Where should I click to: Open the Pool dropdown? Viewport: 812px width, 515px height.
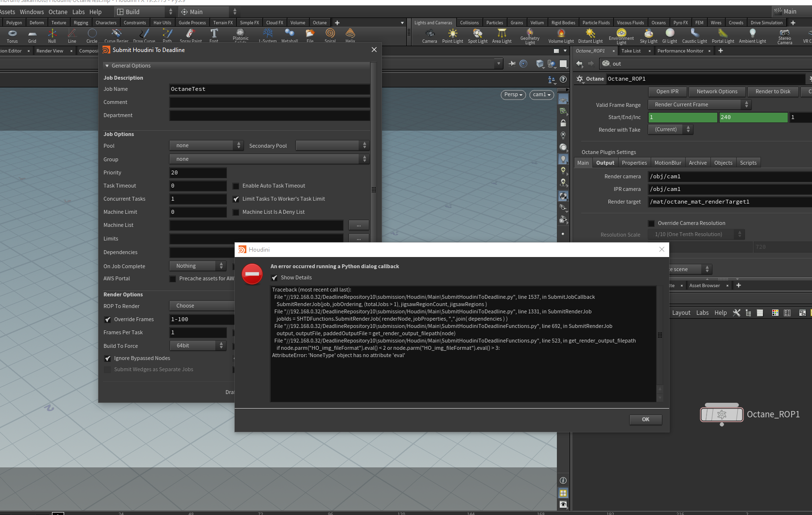206,145
